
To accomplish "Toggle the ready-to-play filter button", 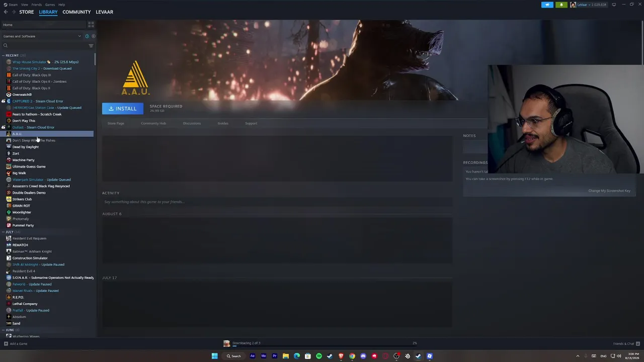I will 93,36.
